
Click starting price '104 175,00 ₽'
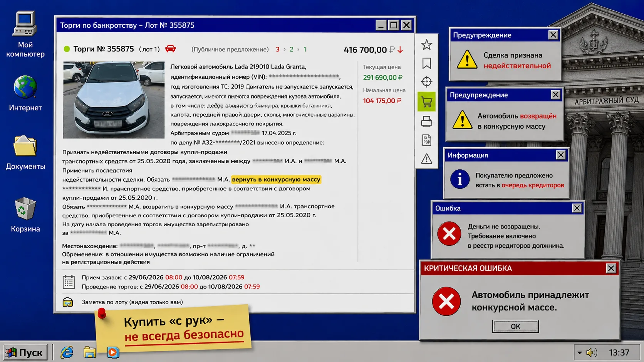click(382, 101)
